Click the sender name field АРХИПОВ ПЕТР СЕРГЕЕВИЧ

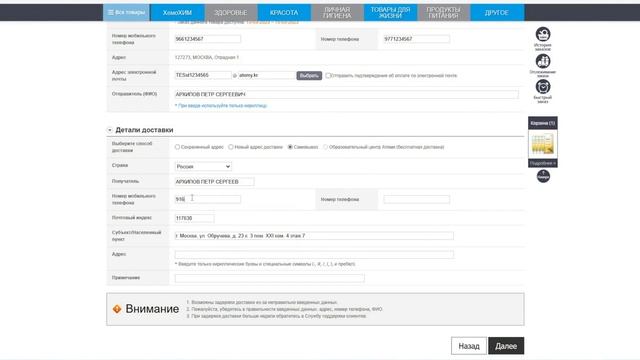click(347, 94)
